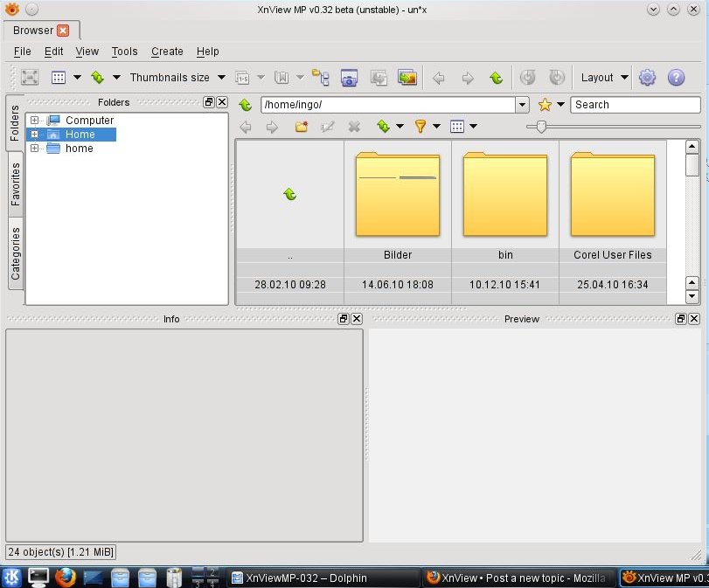Click the folder tree structure icon

(x=321, y=77)
